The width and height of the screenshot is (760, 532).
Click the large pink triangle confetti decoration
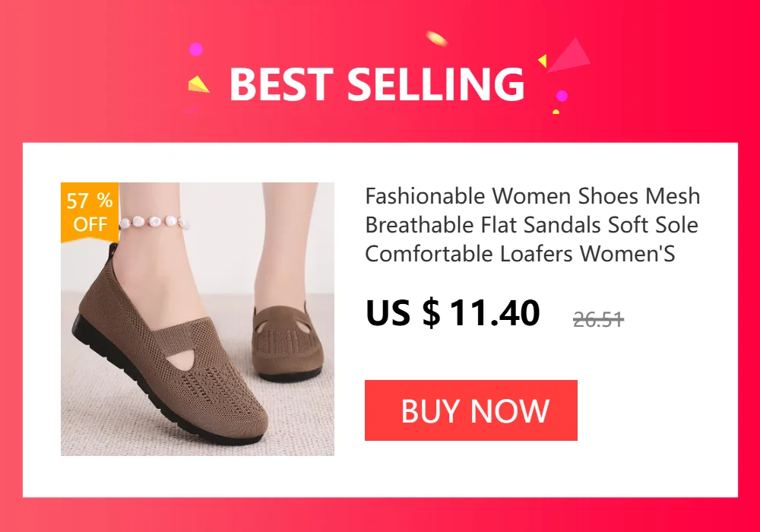click(569, 55)
